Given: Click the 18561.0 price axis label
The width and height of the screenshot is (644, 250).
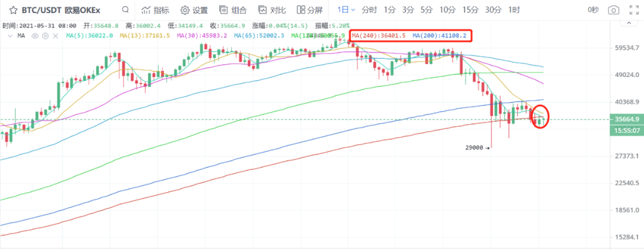Looking at the screenshot, I should pyautogui.click(x=627, y=210).
